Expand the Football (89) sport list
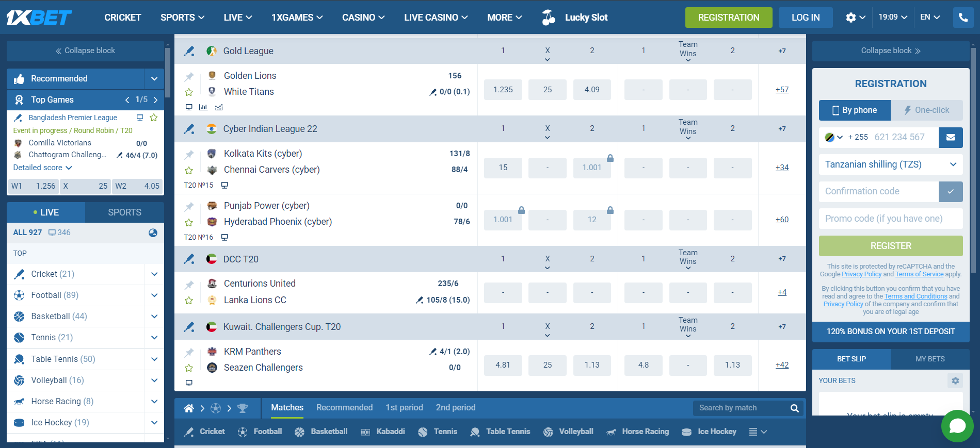The image size is (980, 448). tap(154, 295)
